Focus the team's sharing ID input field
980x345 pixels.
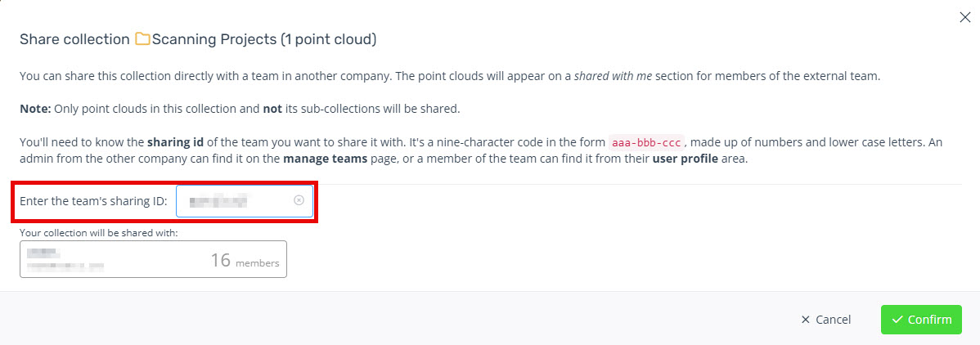pyautogui.click(x=245, y=200)
